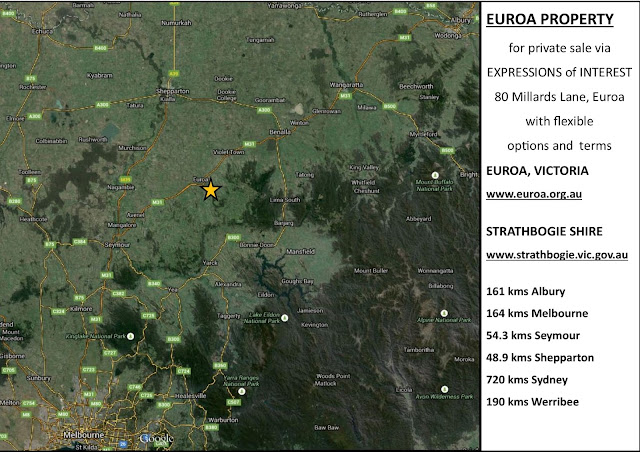Click the Heathcote label on the map
This screenshot has height=452, width=640.
33,219
